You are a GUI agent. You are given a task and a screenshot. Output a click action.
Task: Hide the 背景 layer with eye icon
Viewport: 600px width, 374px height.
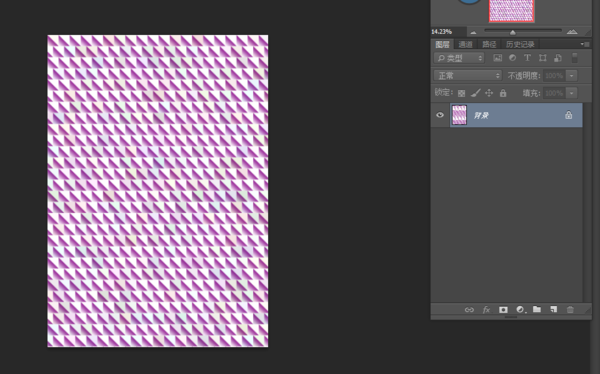tap(440, 115)
